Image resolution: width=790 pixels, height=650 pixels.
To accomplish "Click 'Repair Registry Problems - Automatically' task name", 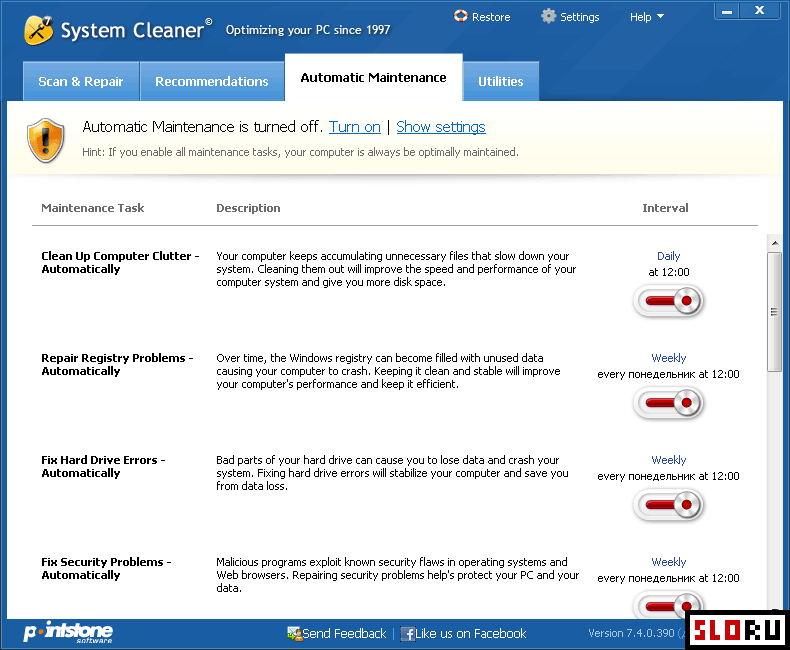I will (x=117, y=364).
